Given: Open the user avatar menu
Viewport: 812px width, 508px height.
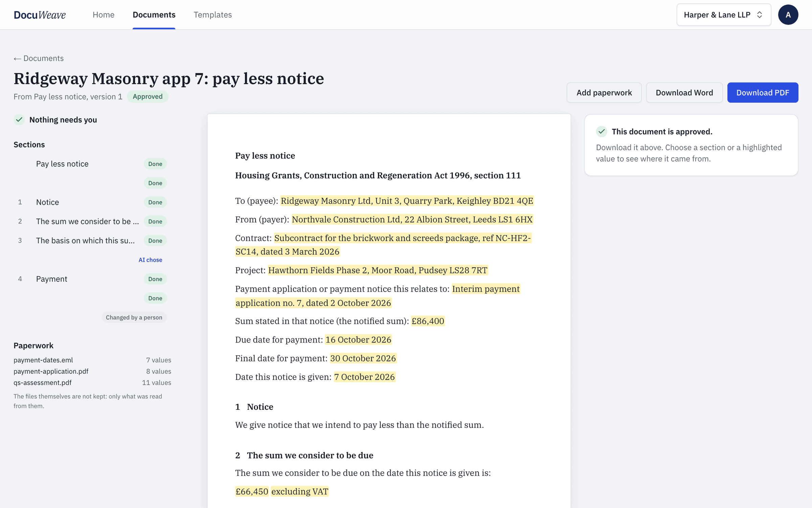Looking at the screenshot, I should pyautogui.click(x=788, y=15).
